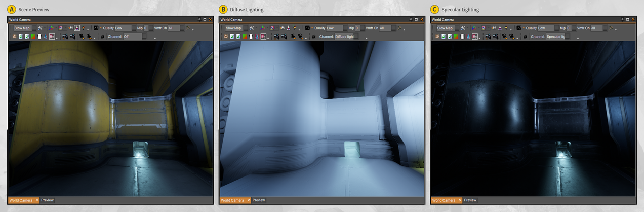This screenshot has height=212, width=644.
Task: Select Preview tab in Specular Lighting window
Action: pos(470,200)
